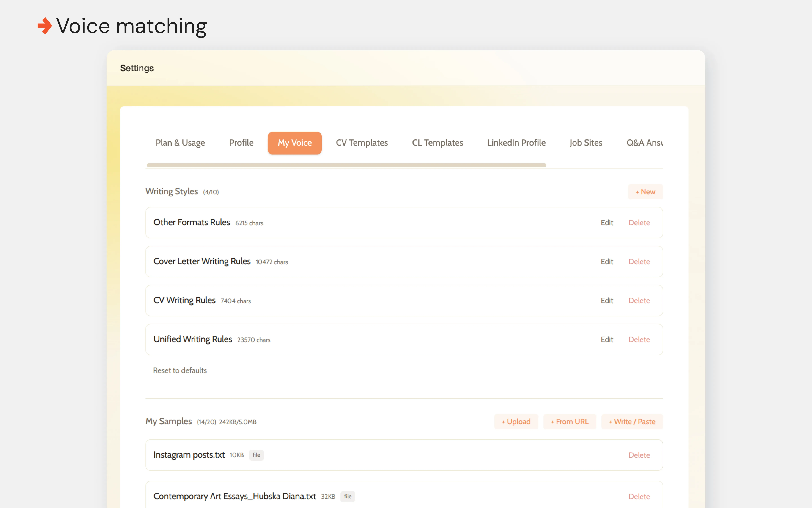Click the (14/20) samples count
The height and width of the screenshot is (508, 812).
pyautogui.click(x=206, y=422)
